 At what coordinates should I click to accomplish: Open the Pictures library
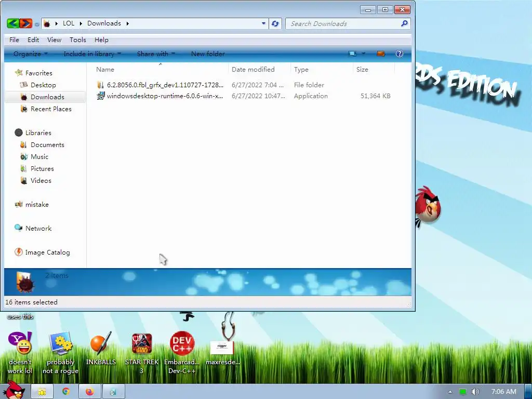pos(42,169)
